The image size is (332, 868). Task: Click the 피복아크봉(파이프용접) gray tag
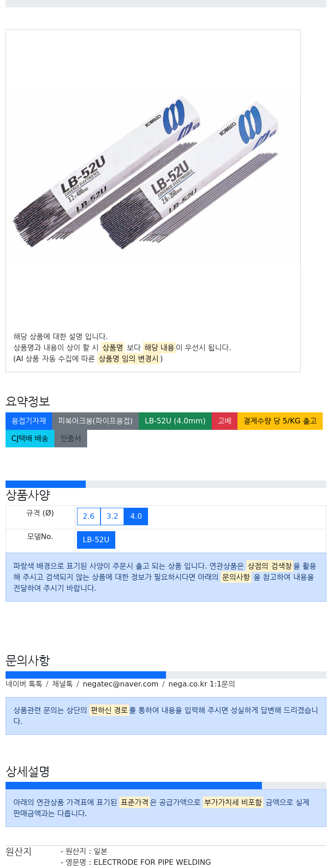pyautogui.click(x=95, y=421)
